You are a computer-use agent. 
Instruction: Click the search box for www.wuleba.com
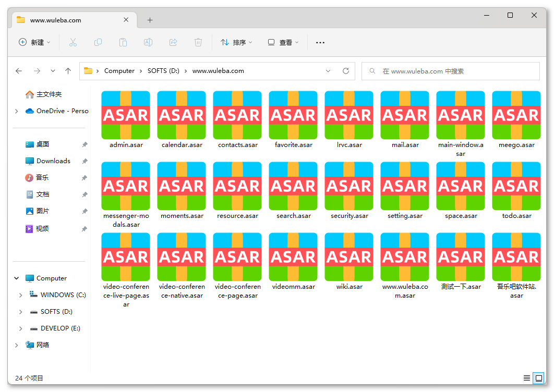(x=451, y=71)
